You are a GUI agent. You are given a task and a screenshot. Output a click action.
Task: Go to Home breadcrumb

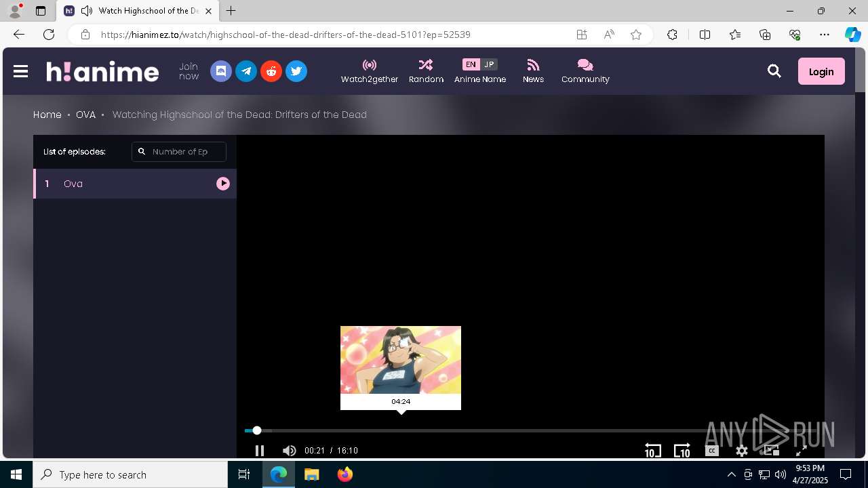pos(47,115)
